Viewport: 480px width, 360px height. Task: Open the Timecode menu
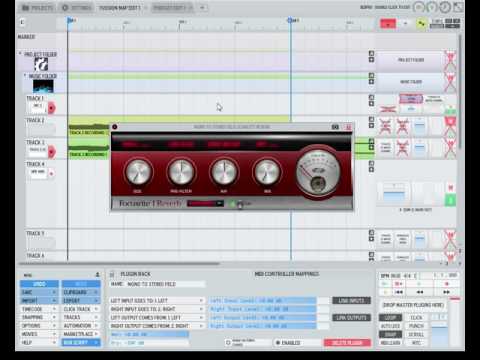tap(39, 309)
